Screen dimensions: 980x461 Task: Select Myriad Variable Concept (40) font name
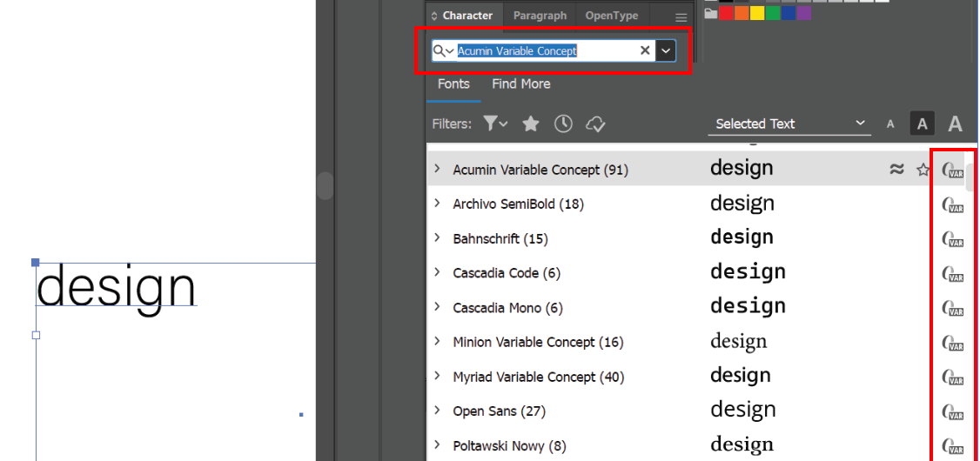pyautogui.click(x=539, y=377)
